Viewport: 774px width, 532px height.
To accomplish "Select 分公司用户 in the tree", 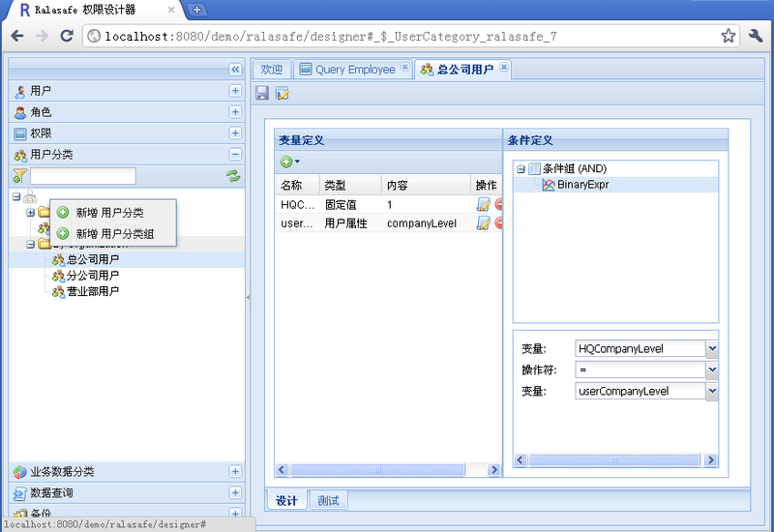I will [x=92, y=276].
